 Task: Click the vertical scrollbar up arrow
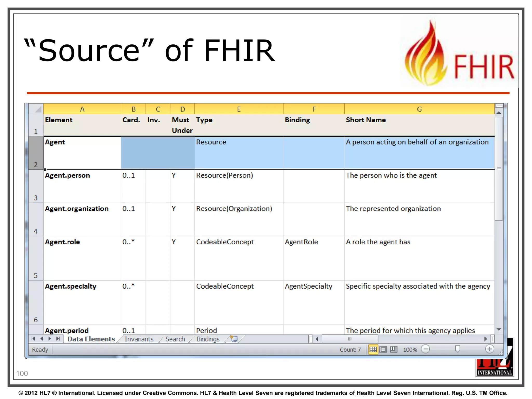point(499,113)
